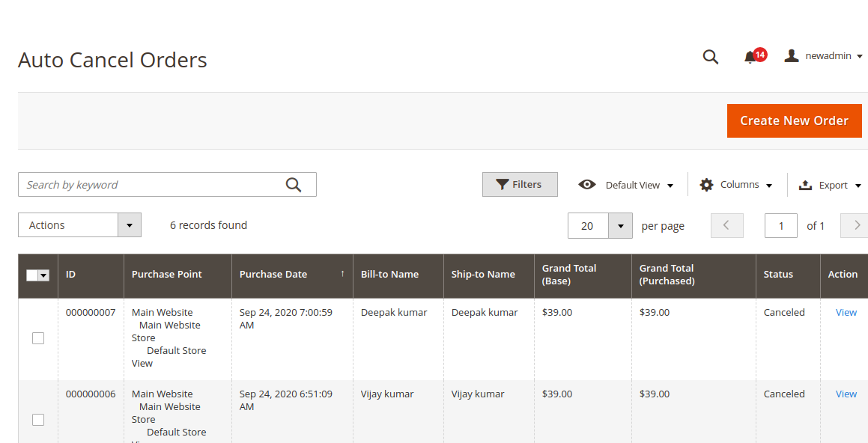Open the Export options dropdown
This screenshot has width=868, height=443.
pyautogui.click(x=830, y=185)
